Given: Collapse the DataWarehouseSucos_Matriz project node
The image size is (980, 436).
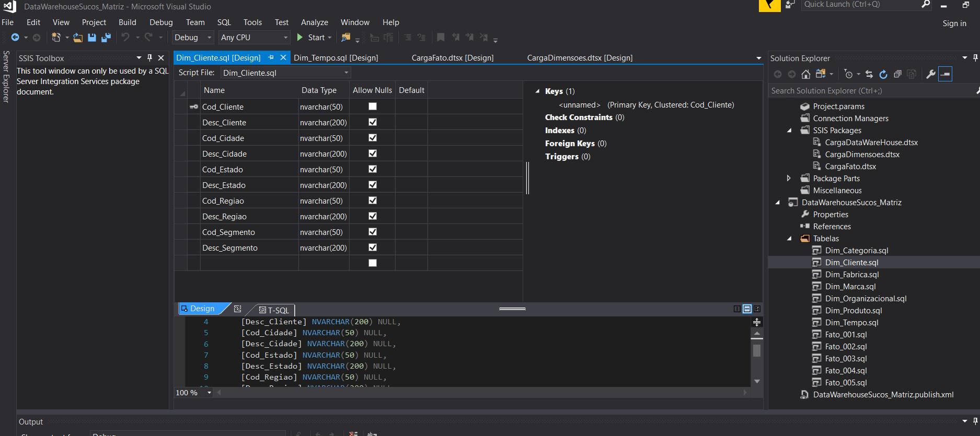Looking at the screenshot, I should coord(777,203).
